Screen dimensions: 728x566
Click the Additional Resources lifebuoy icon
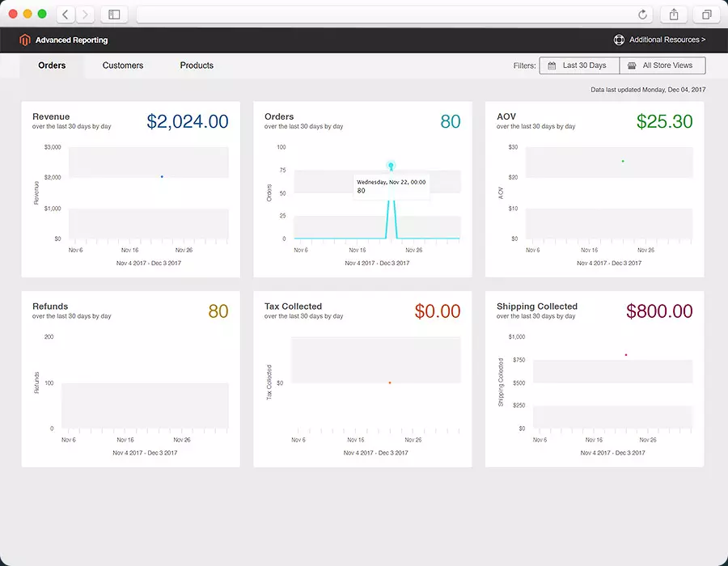pos(619,40)
